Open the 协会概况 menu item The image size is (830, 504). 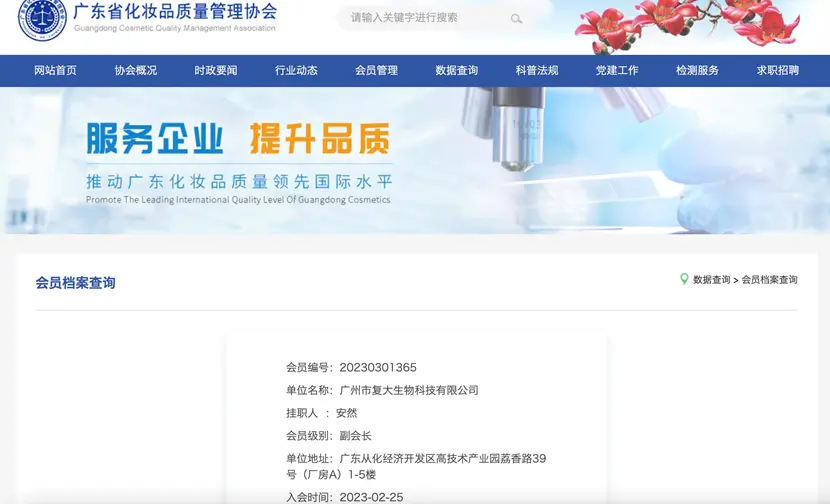coord(136,70)
